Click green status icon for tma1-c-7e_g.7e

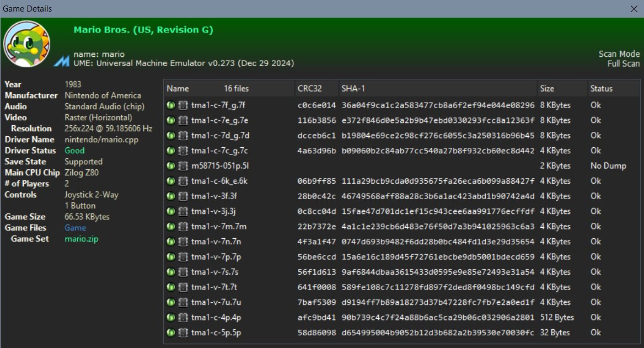(x=171, y=120)
